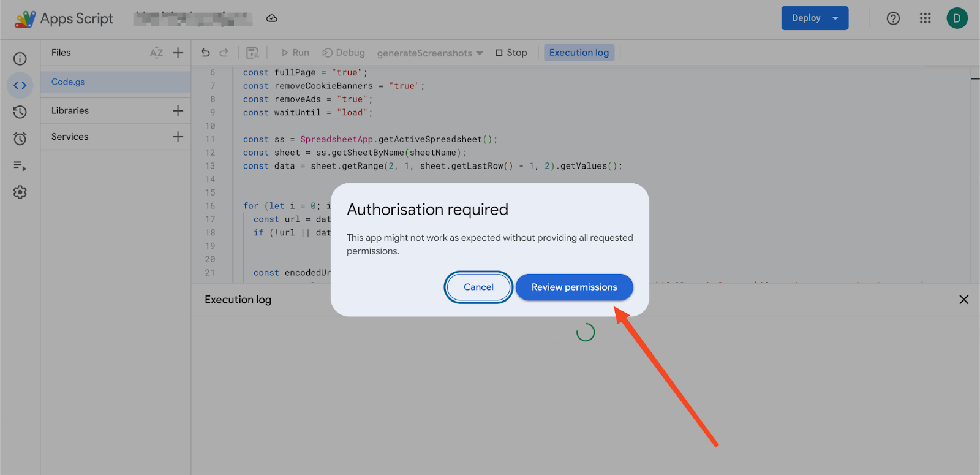Click line number 13 in gutter
Viewport: 980px width, 475px height.
coord(210,166)
